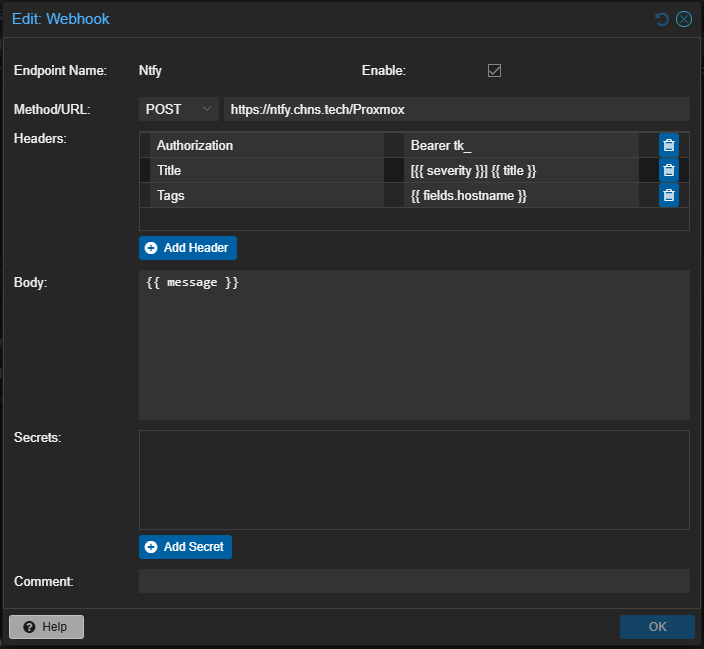Add a new secret

click(185, 547)
